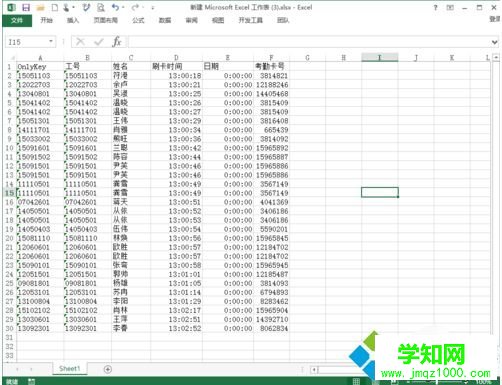
Task: Switch to the 公式 (Formulas) ribbon tab
Action: pyautogui.click(x=138, y=20)
